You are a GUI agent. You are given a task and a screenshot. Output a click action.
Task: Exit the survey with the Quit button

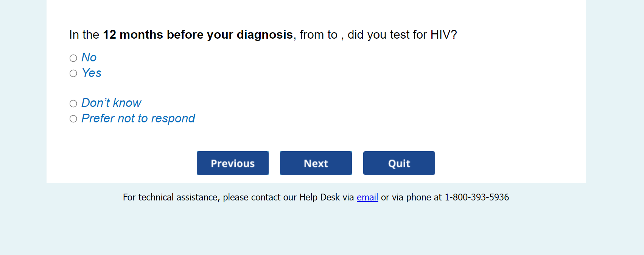[399, 163]
